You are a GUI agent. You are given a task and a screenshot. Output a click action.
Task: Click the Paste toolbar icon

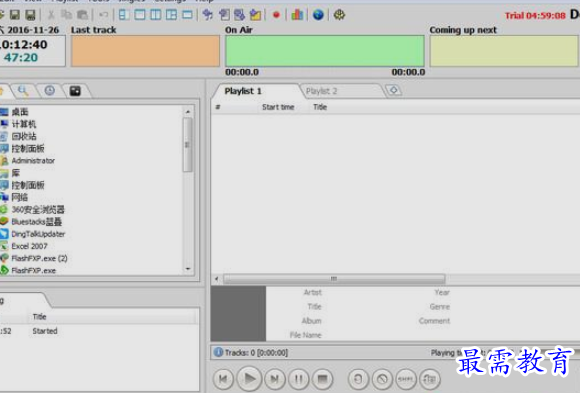coord(82,15)
